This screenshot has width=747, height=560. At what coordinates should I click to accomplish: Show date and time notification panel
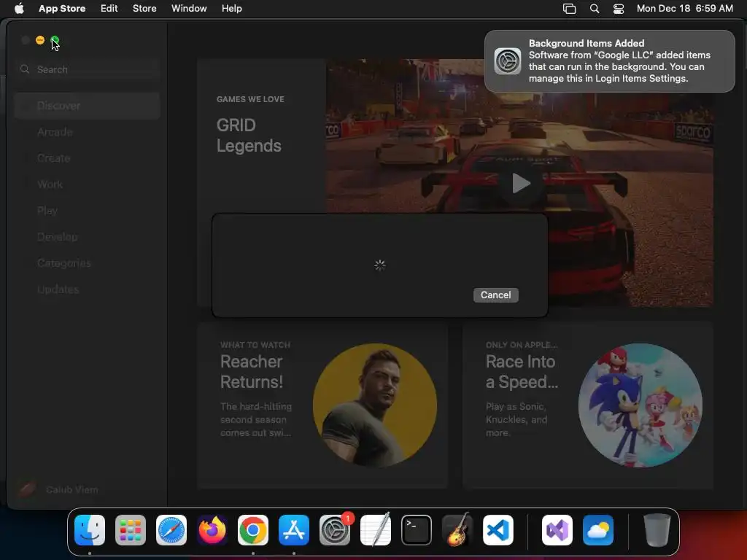point(684,8)
